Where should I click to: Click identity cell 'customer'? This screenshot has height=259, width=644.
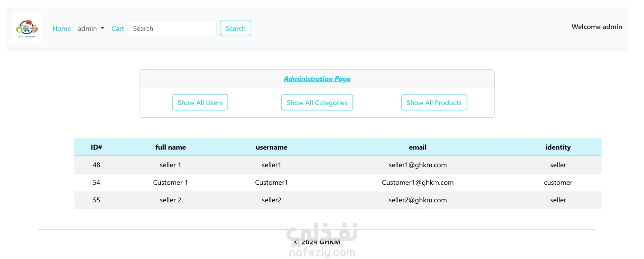[558, 182]
